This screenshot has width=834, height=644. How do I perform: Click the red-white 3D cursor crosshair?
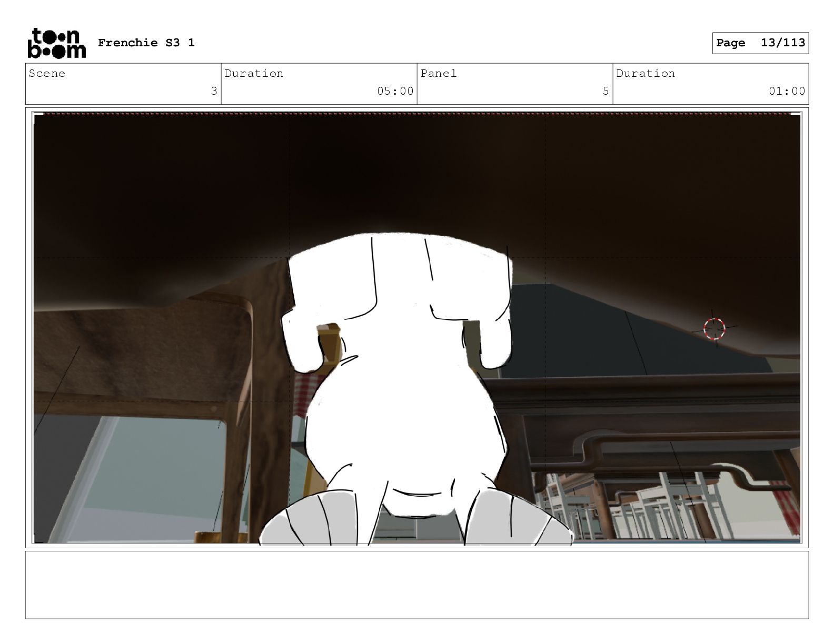point(714,329)
